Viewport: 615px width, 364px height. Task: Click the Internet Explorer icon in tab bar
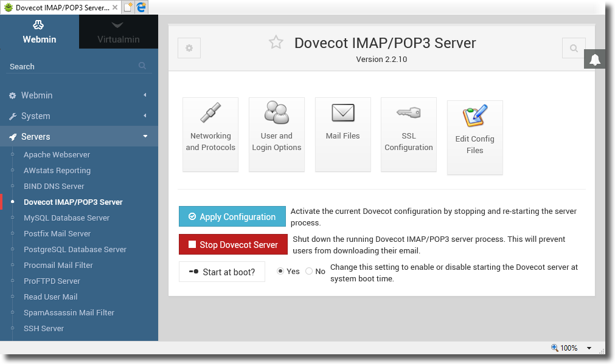(141, 7)
